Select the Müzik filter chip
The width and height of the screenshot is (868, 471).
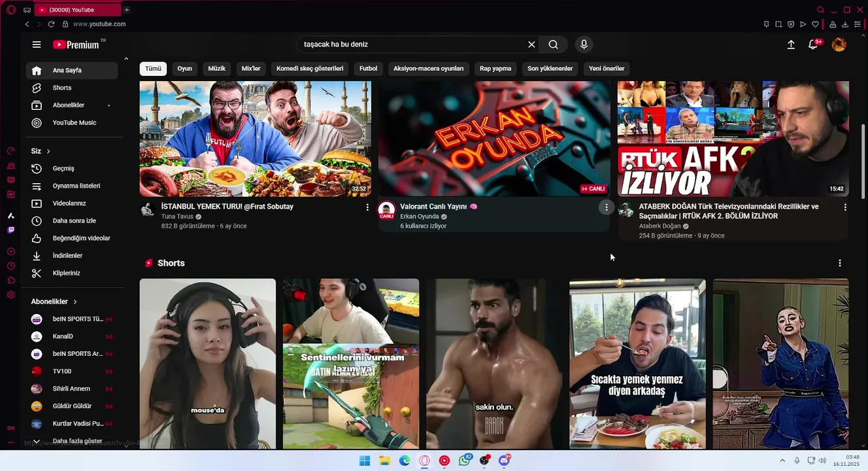[217, 69]
